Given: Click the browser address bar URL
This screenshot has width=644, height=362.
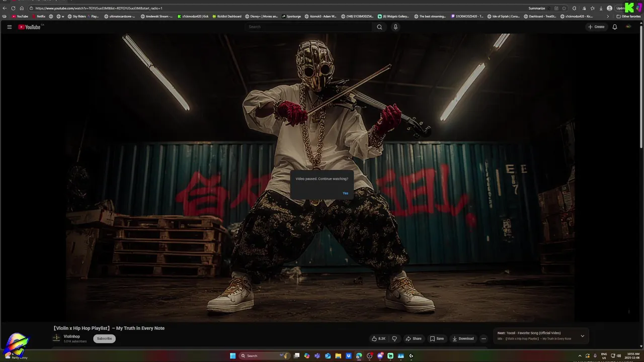Looking at the screenshot, I should click(99, 8).
